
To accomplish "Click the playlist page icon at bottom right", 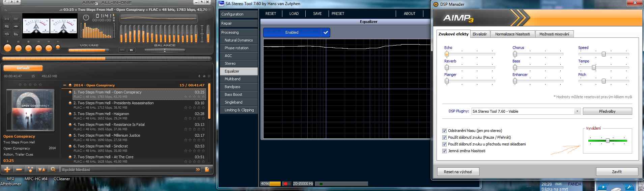I will click(207, 169).
